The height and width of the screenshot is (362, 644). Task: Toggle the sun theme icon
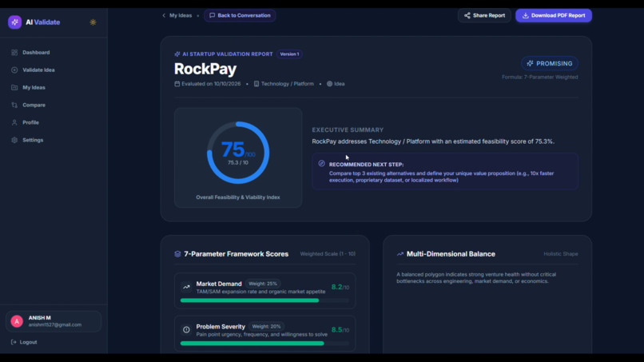(93, 22)
